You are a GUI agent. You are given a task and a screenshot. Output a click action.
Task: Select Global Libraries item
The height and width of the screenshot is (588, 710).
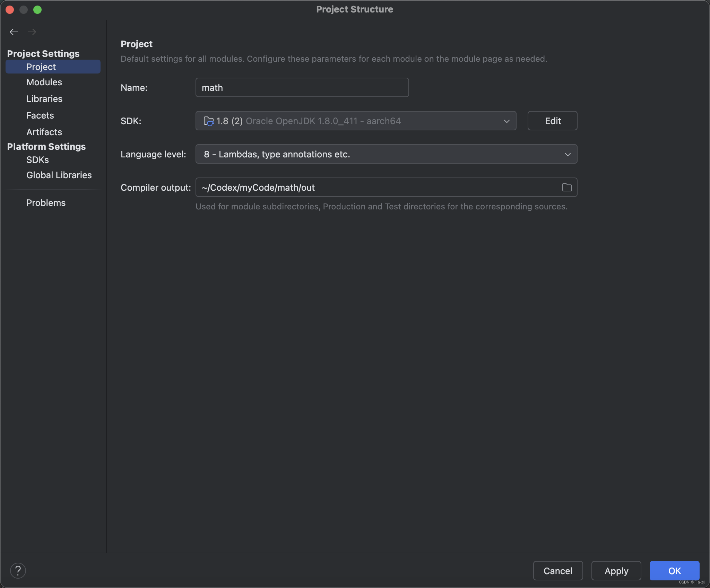point(59,175)
